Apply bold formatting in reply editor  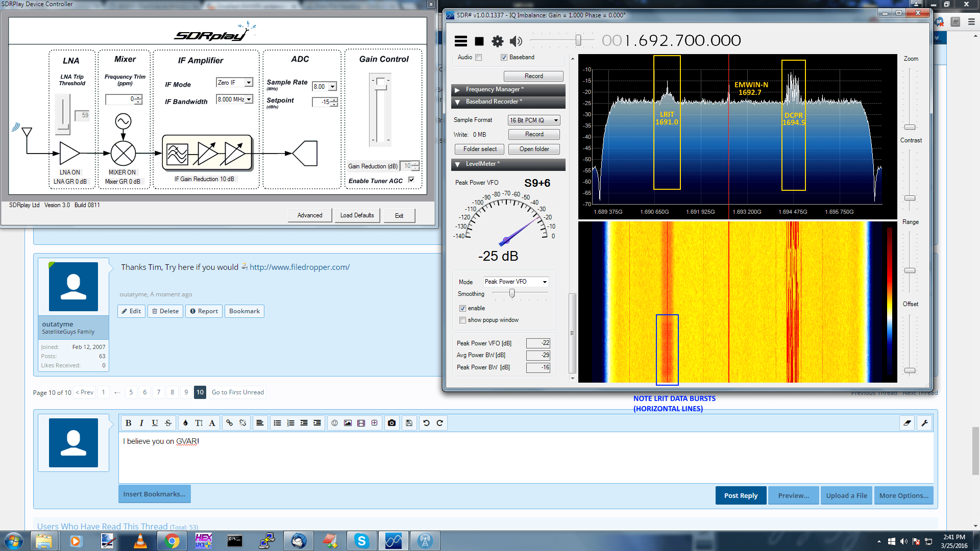[x=129, y=423]
